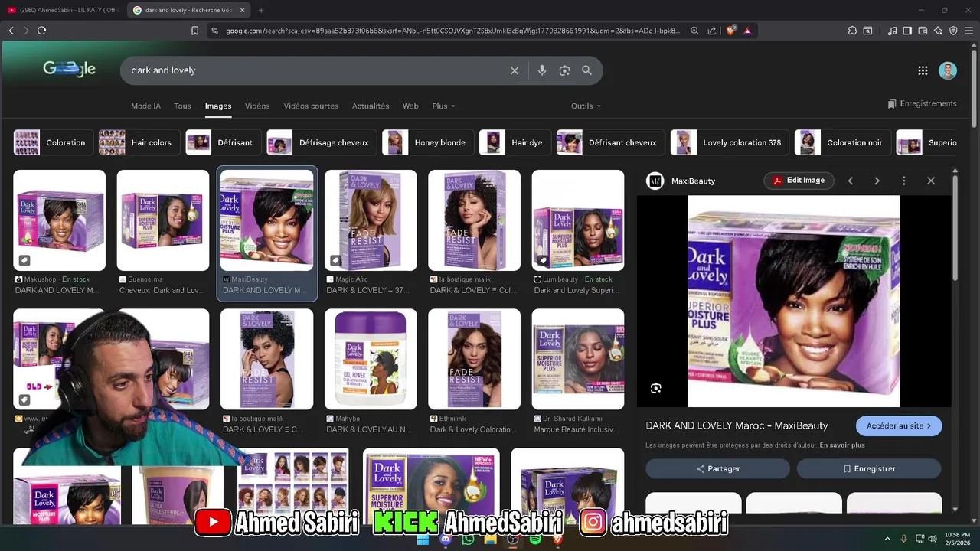Bookmark this page via the bookmark icon
The image size is (980, 551).
(194, 31)
